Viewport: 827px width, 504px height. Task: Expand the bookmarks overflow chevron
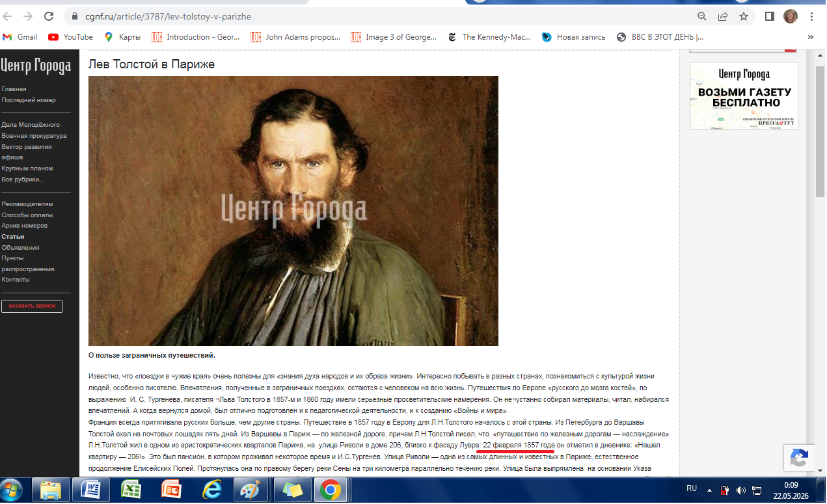click(811, 37)
